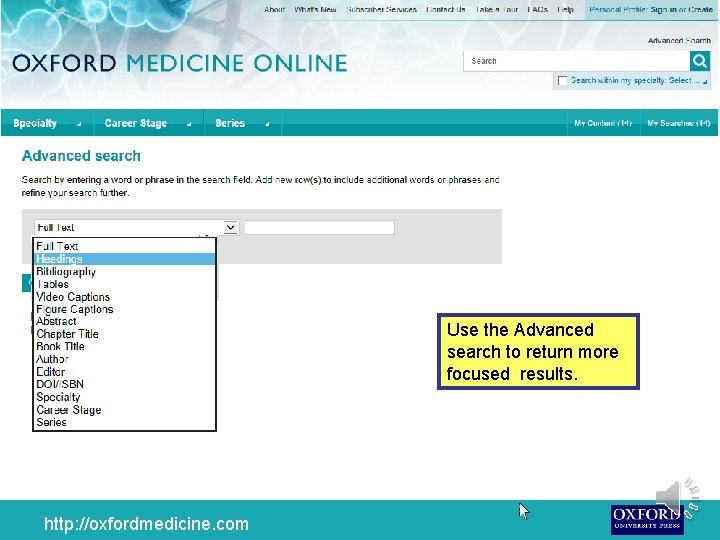This screenshot has height=540, width=720.
Task: Choose Video Captions option
Action: point(124,297)
